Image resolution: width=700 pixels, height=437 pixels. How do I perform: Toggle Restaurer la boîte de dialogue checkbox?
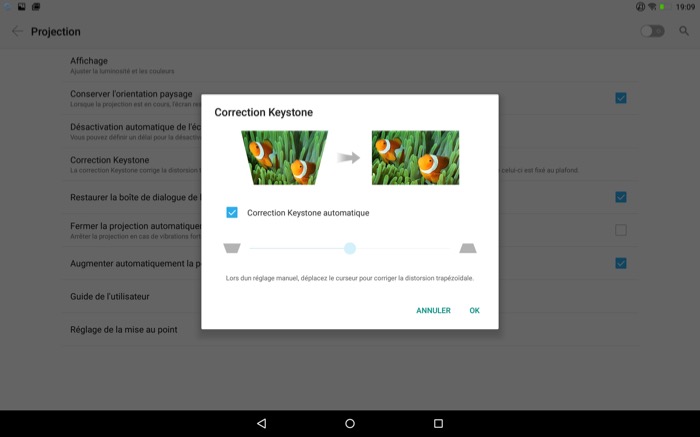(x=621, y=197)
